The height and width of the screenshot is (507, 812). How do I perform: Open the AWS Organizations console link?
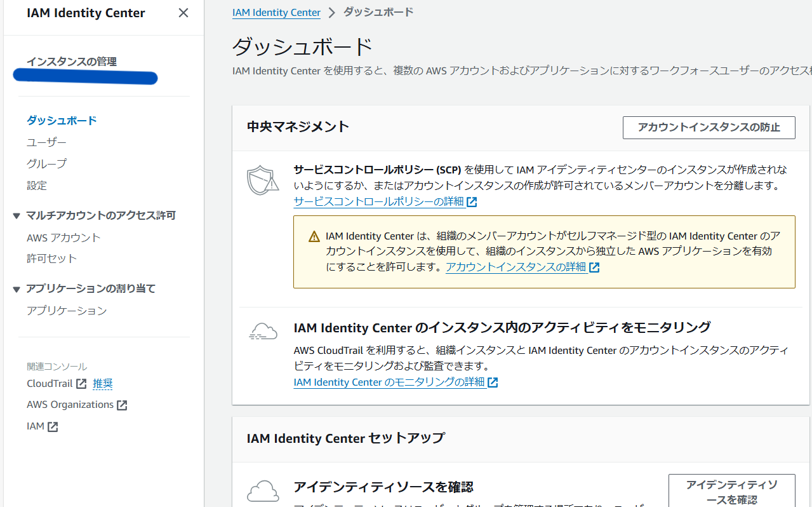70,405
